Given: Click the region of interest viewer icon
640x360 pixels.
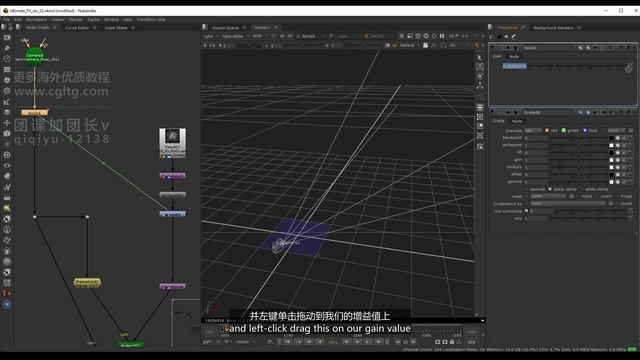Looking at the screenshot, I should pos(444,45).
